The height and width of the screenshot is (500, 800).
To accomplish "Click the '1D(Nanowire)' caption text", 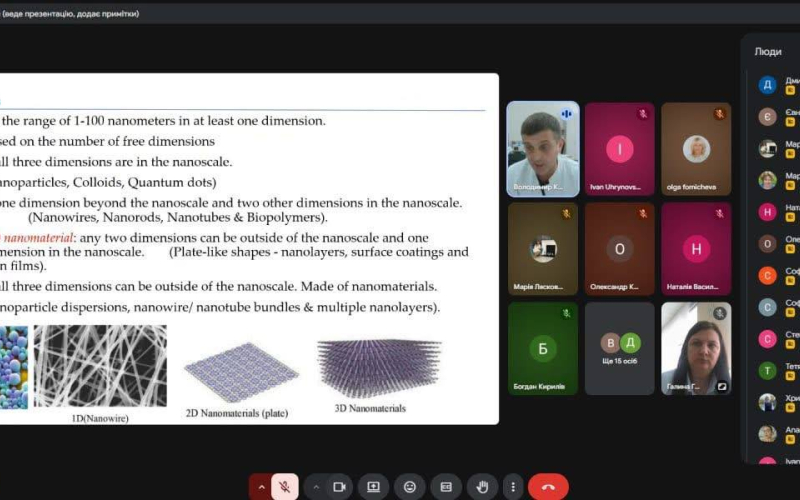I will click(x=100, y=418).
